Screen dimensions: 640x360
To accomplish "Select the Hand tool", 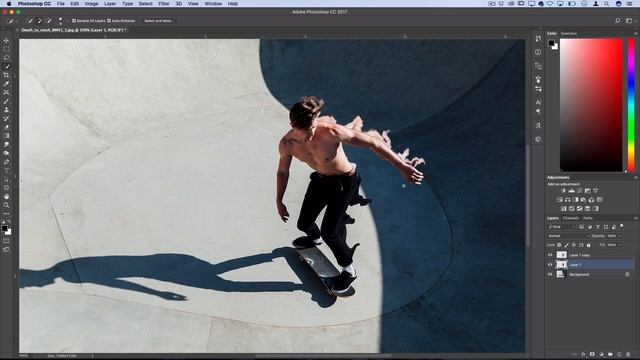I will [6, 197].
